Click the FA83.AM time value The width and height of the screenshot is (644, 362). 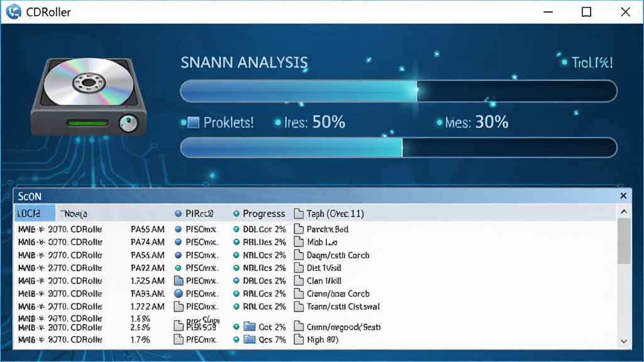(x=147, y=294)
